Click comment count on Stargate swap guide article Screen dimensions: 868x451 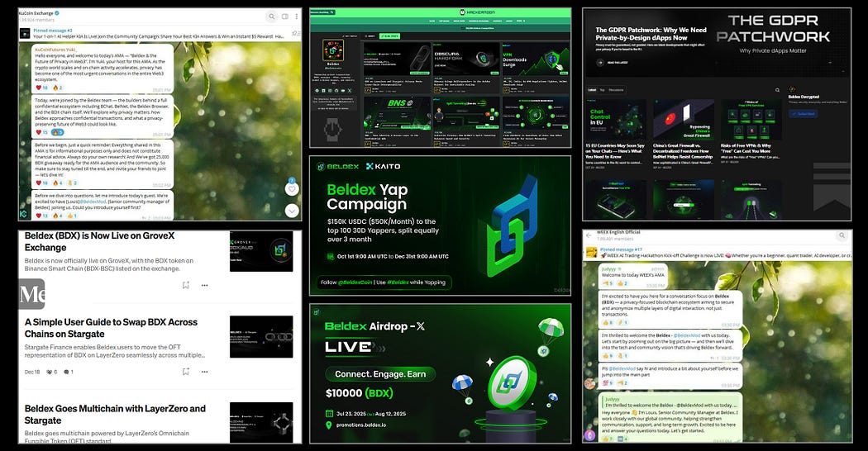pyautogui.click(x=69, y=372)
